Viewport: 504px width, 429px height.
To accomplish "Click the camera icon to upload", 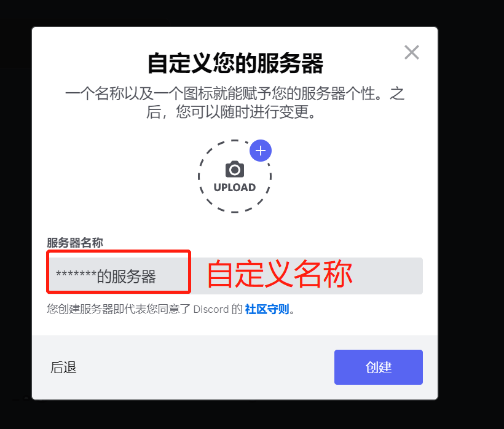I will tap(235, 169).
